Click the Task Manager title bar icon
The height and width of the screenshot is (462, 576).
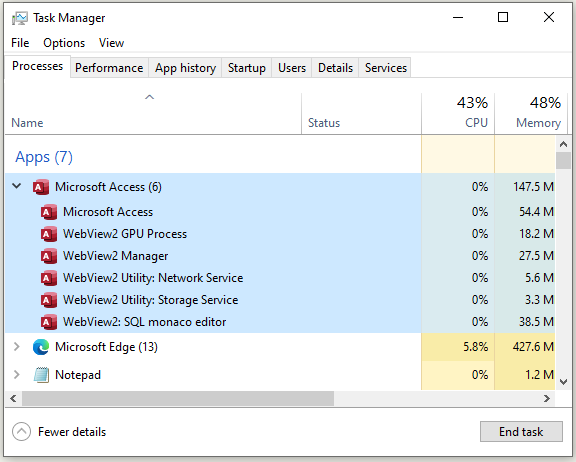[x=19, y=18]
